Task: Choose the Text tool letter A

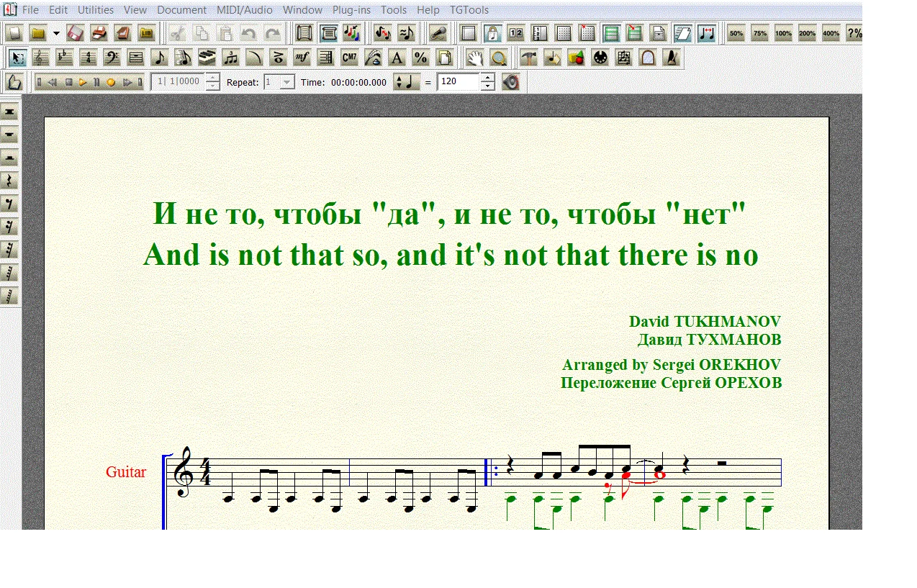Action: pyautogui.click(x=397, y=58)
